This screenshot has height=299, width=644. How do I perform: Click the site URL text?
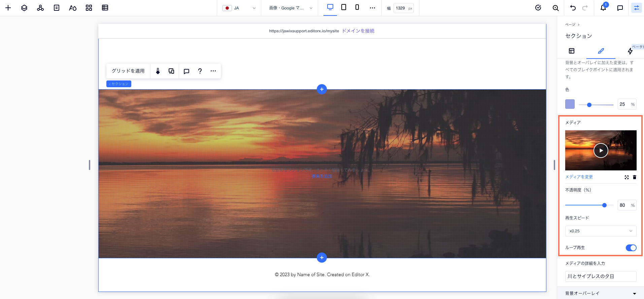[x=304, y=31]
